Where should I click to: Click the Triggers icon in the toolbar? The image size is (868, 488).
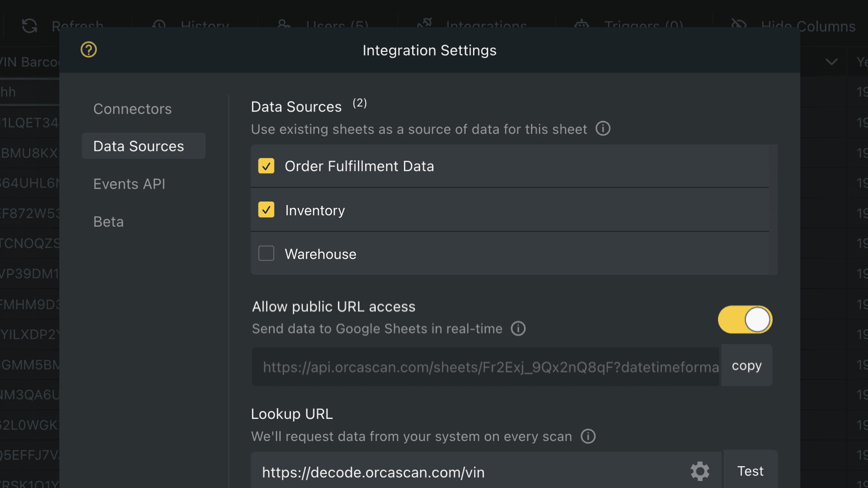[582, 26]
